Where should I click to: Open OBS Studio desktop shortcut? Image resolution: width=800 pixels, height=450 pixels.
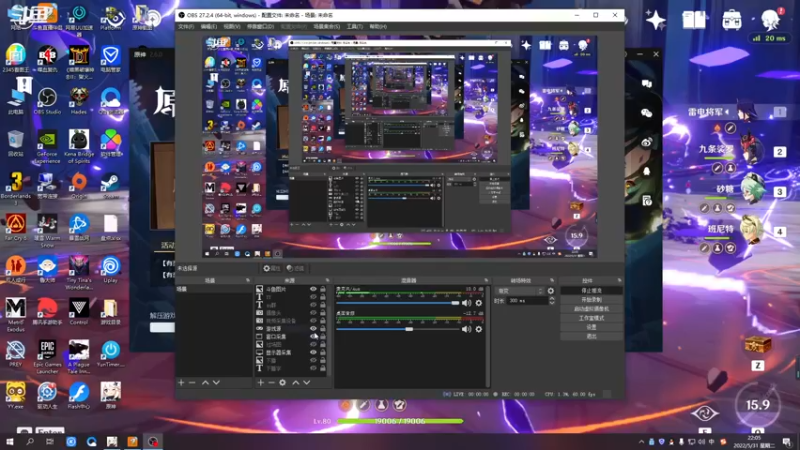47,101
